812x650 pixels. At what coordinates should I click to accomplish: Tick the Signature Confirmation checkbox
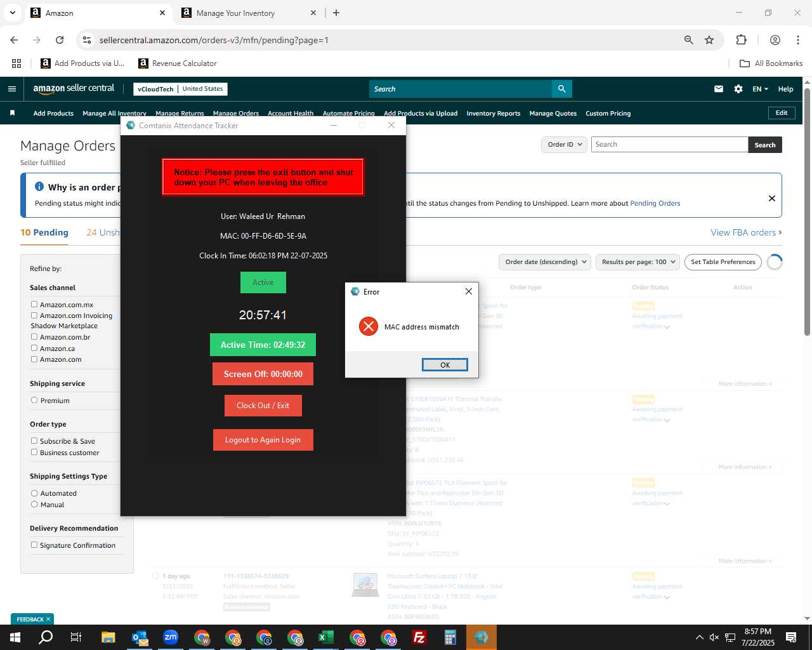click(34, 545)
